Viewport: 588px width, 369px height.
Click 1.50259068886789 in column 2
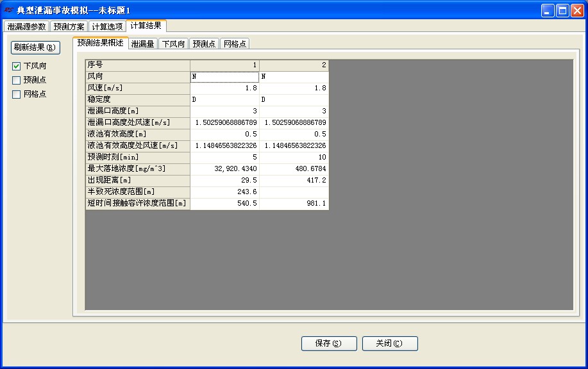[x=294, y=122]
